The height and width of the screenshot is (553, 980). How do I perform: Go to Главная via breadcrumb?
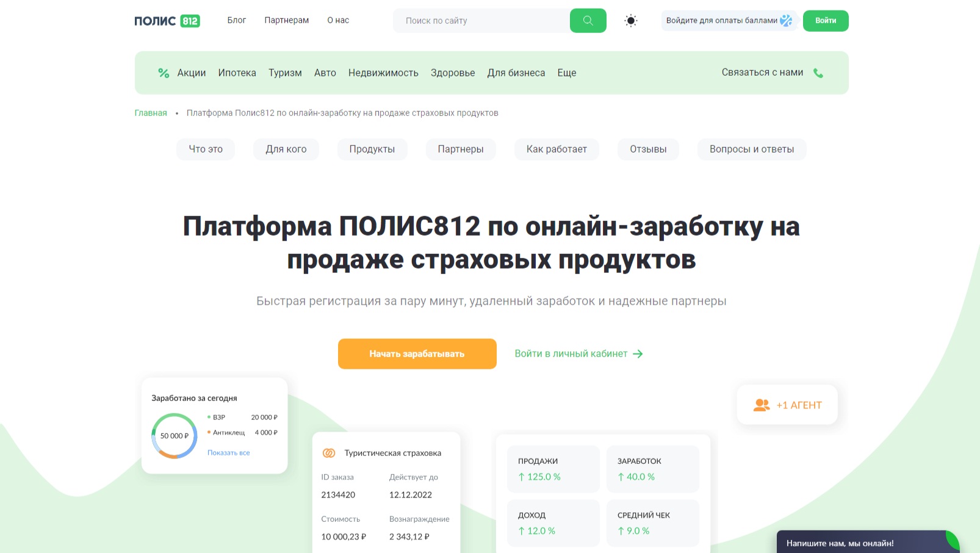click(x=151, y=113)
